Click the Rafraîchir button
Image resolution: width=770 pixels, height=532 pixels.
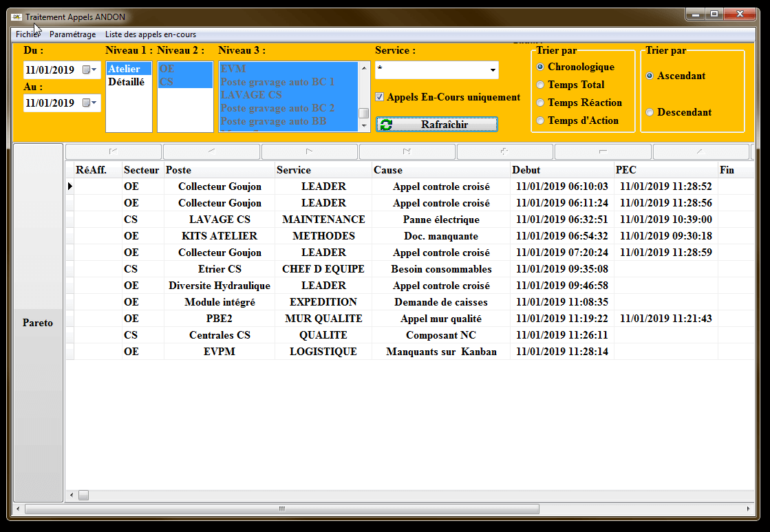(437, 125)
